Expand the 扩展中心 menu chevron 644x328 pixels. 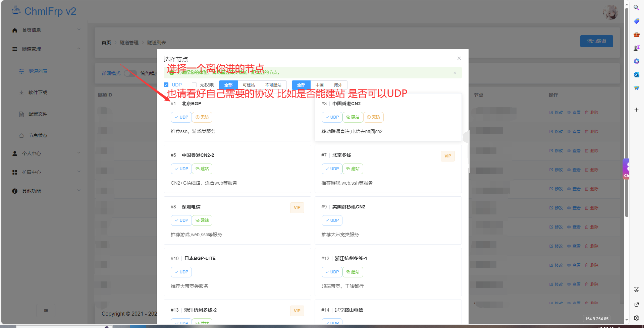coord(79,172)
